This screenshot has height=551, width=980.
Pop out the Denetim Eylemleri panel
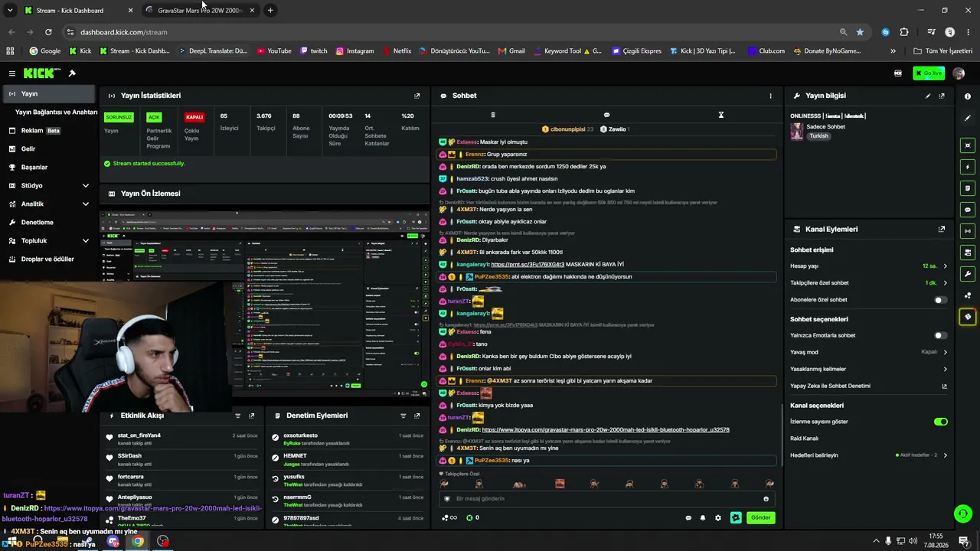coord(416,416)
